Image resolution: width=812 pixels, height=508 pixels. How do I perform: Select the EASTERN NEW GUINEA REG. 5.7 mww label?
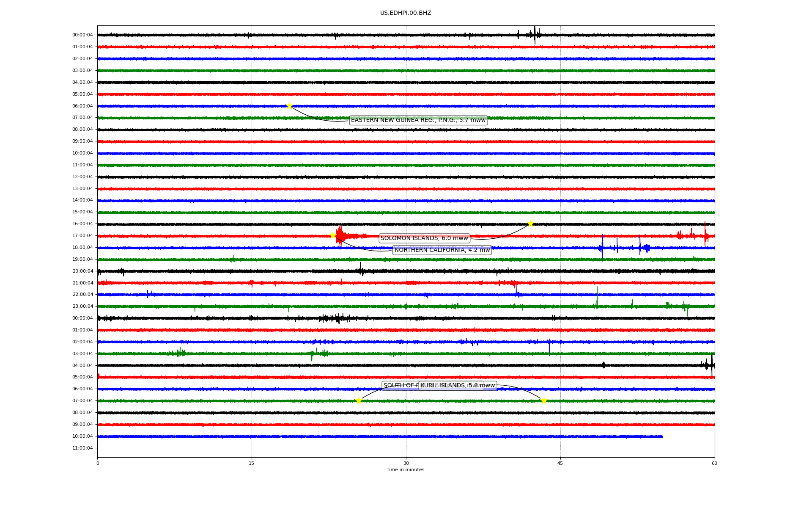(418, 120)
